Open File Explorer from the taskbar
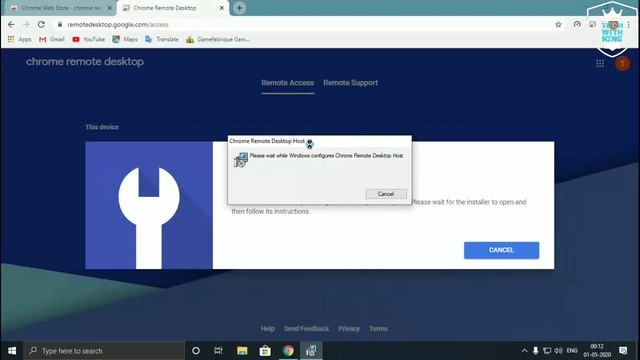640x360 pixels. click(242, 351)
